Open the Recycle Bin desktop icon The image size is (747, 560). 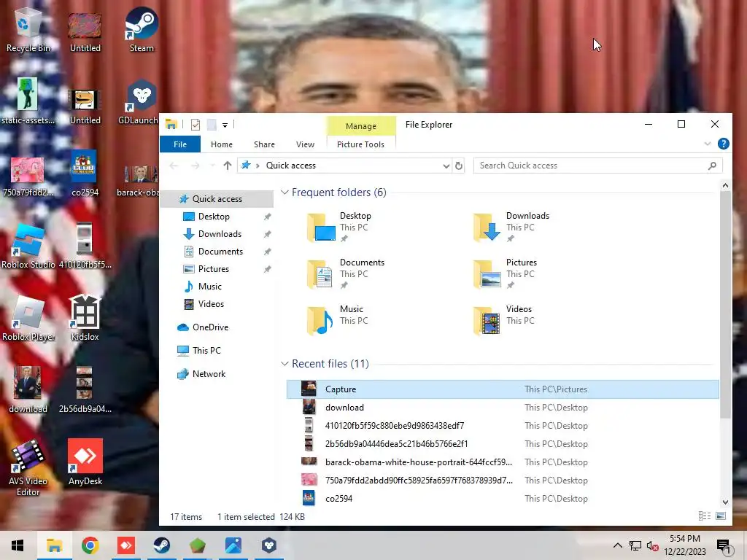[28, 31]
